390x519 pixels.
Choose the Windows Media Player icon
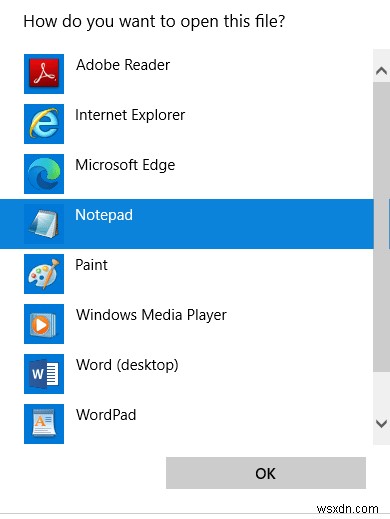(44, 324)
